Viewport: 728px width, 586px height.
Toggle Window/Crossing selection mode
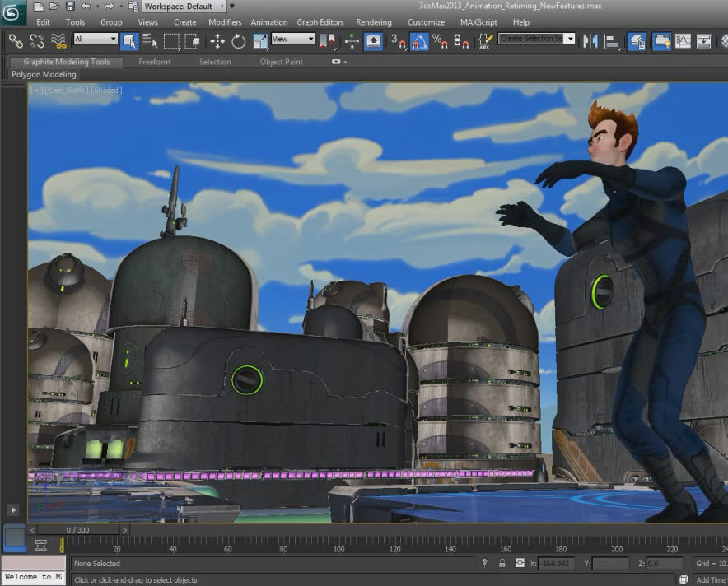(193, 40)
